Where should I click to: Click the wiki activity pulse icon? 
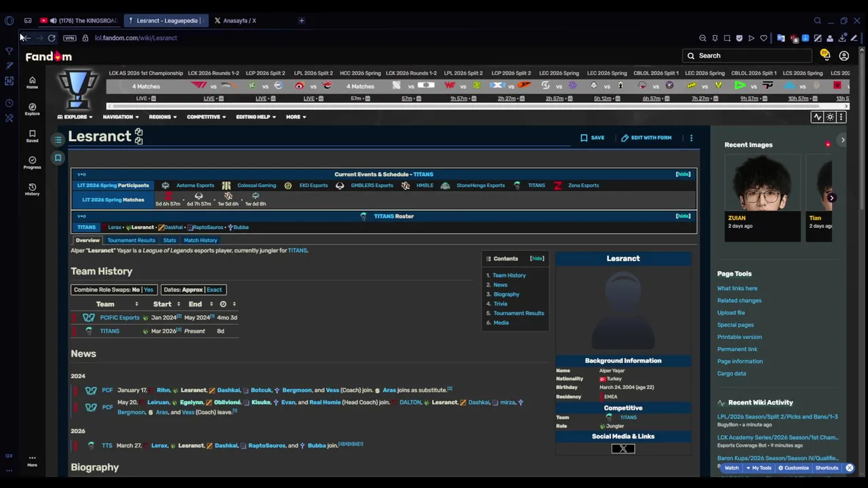point(818,117)
